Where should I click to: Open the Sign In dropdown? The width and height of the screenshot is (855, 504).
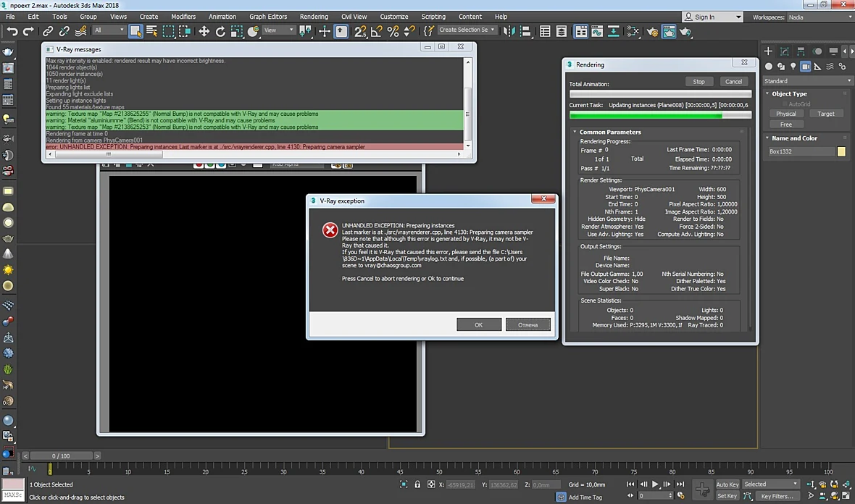pos(713,17)
